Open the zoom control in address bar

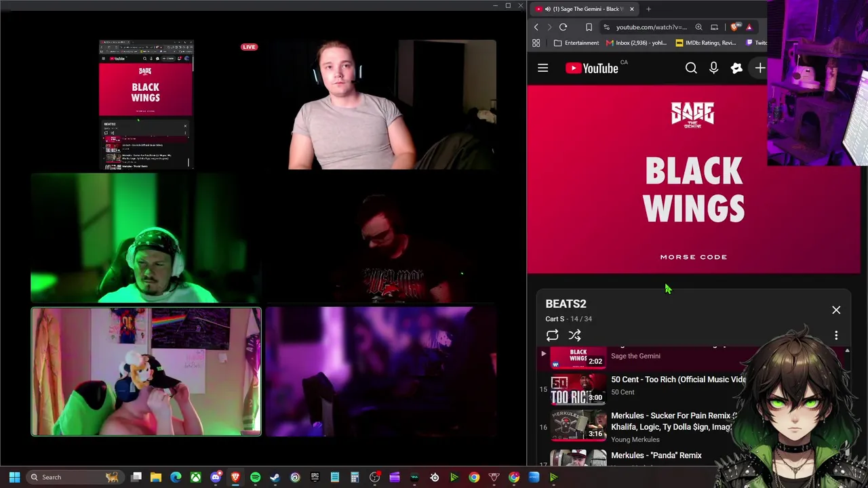coord(698,27)
